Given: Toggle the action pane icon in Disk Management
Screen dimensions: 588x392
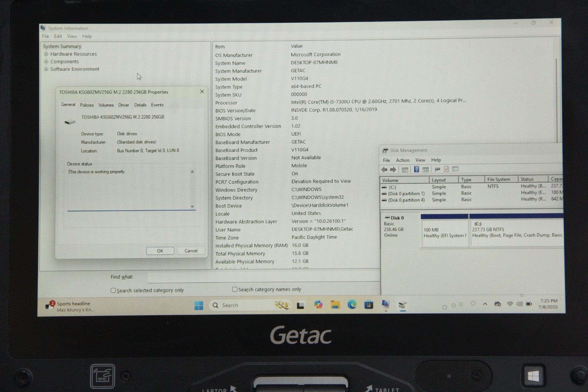Looking at the screenshot, I should coord(426,170).
